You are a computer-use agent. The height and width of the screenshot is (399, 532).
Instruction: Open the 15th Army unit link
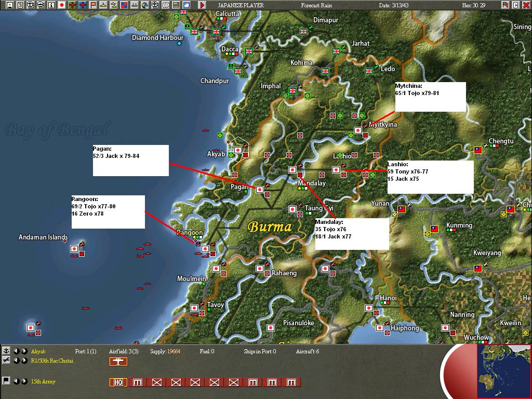(43, 382)
